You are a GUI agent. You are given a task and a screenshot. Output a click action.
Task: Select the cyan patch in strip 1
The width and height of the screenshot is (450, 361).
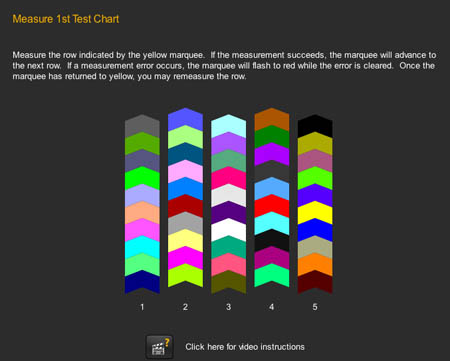[x=142, y=247]
